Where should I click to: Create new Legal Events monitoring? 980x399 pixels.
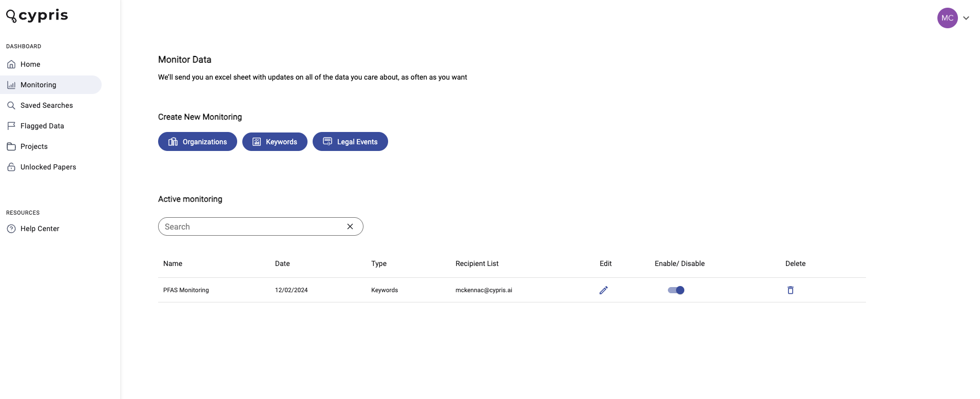[350, 142]
